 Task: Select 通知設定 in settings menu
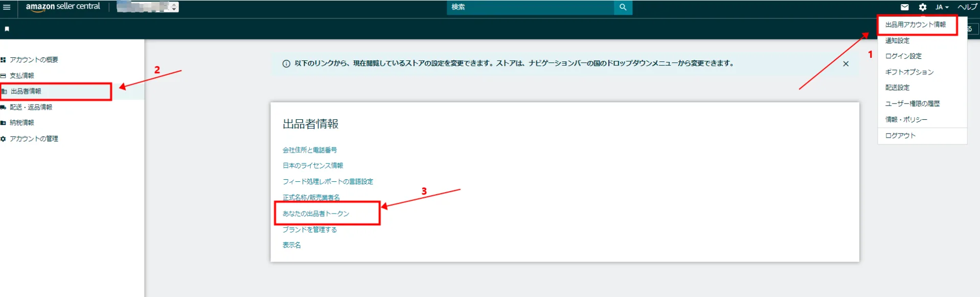click(897, 40)
